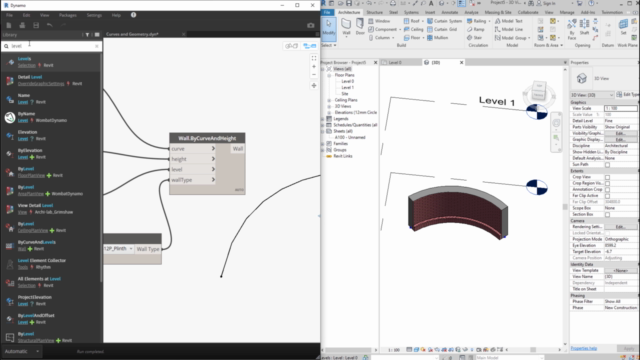
Task: Click Edit button for Rendering Settings
Action: [620, 227]
